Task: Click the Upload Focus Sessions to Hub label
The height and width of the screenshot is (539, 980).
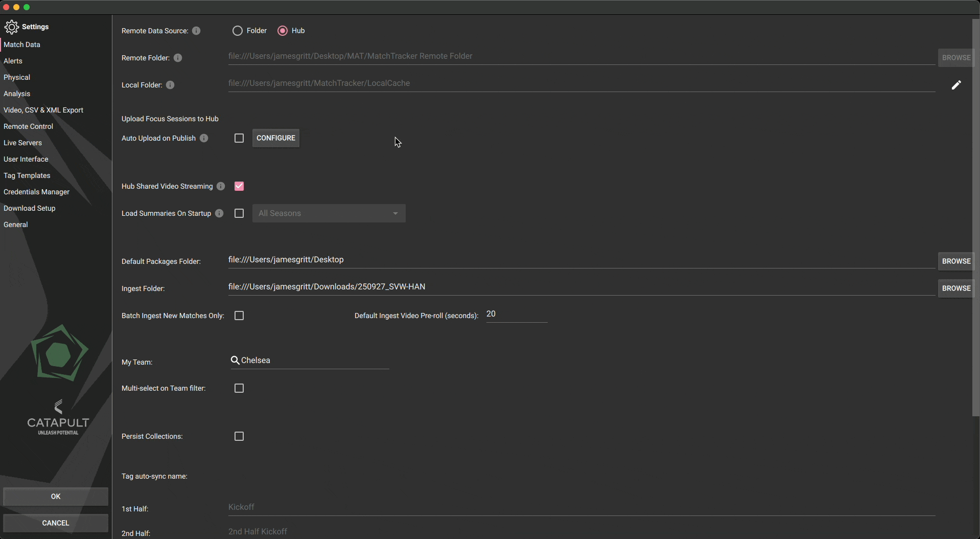Action: pos(170,119)
